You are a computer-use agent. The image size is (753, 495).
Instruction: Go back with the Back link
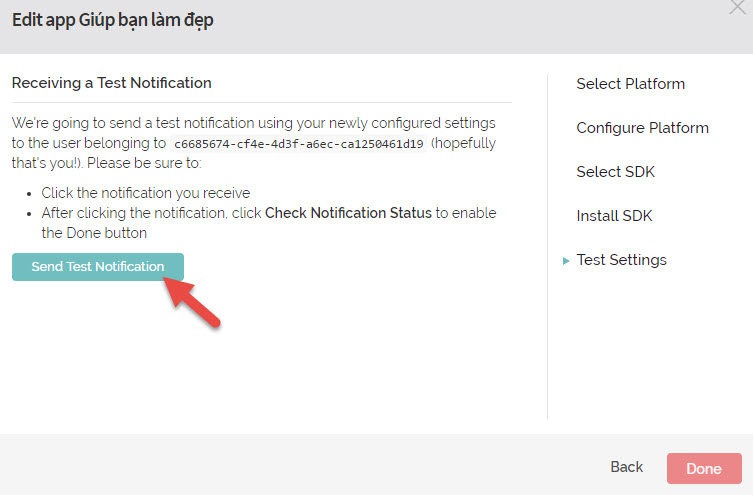point(626,467)
